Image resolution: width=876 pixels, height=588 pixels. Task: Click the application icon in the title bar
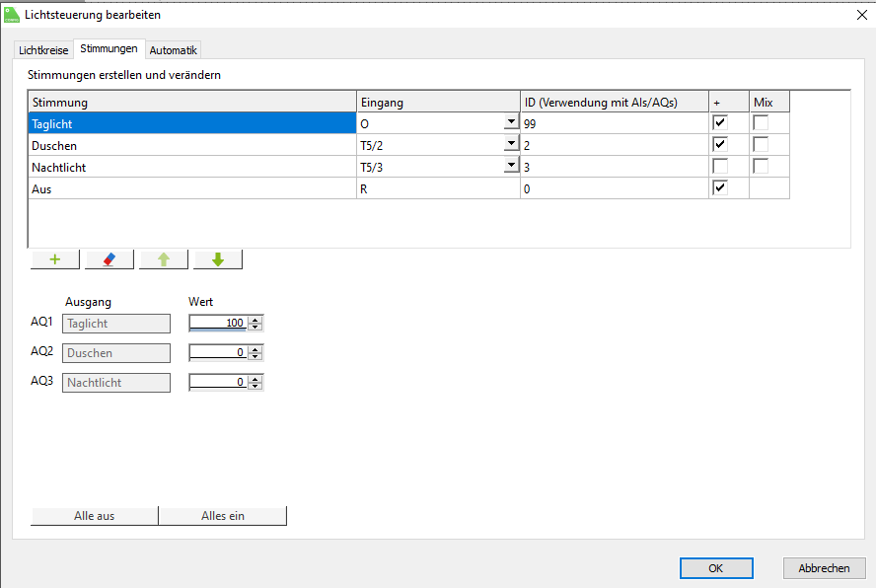pos(11,15)
